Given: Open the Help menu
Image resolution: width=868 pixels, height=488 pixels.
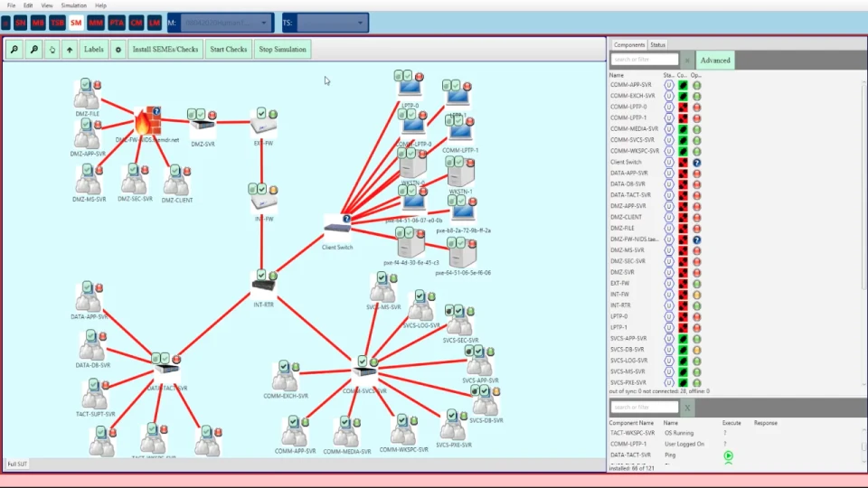Looking at the screenshot, I should (x=100, y=5).
